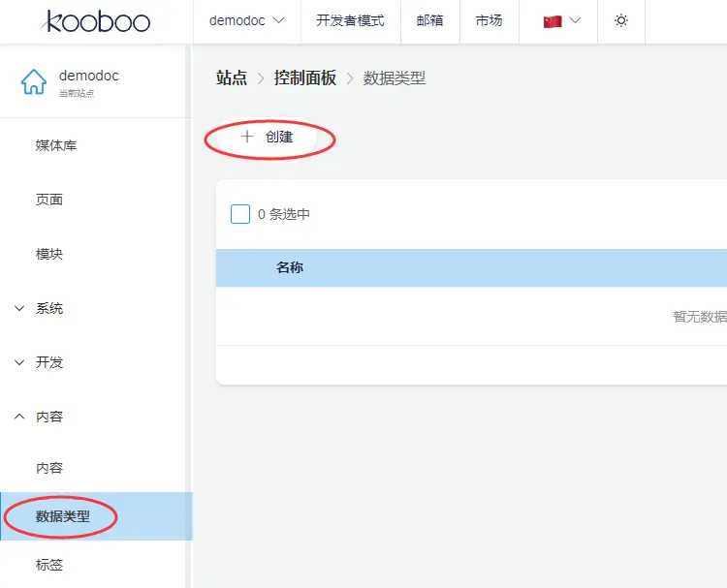Open 开发者模式 in top bar
The width and height of the screenshot is (727, 588).
(x=350, y=21)
